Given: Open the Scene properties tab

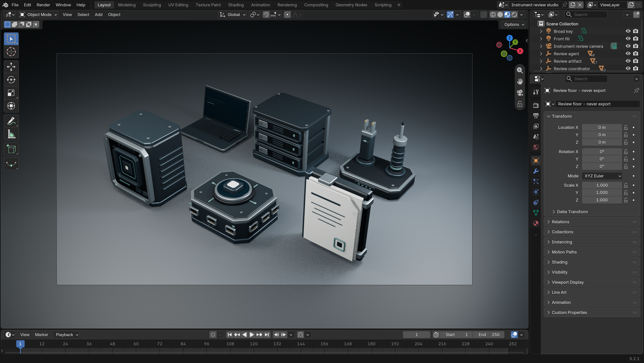Looking at the screenshot, I should click(536, 137).
